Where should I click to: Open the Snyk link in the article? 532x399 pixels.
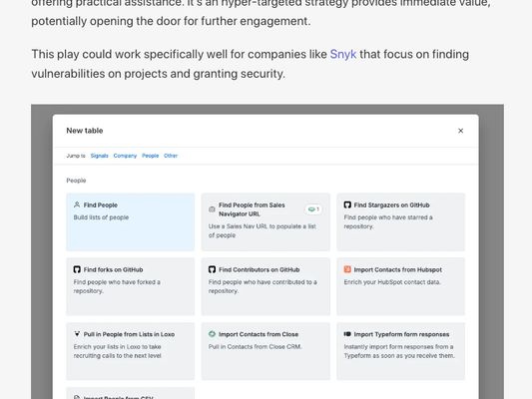point(343,54)
